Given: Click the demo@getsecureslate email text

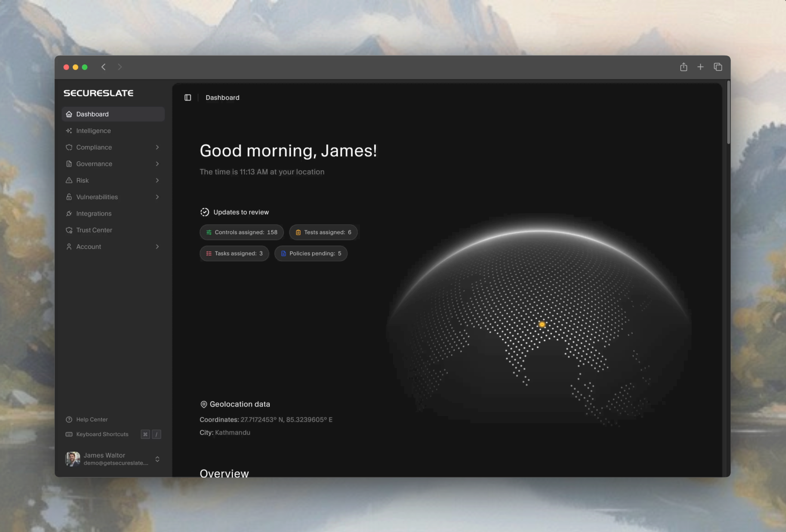Looking at the screenshot, I should tap(116, 463).
